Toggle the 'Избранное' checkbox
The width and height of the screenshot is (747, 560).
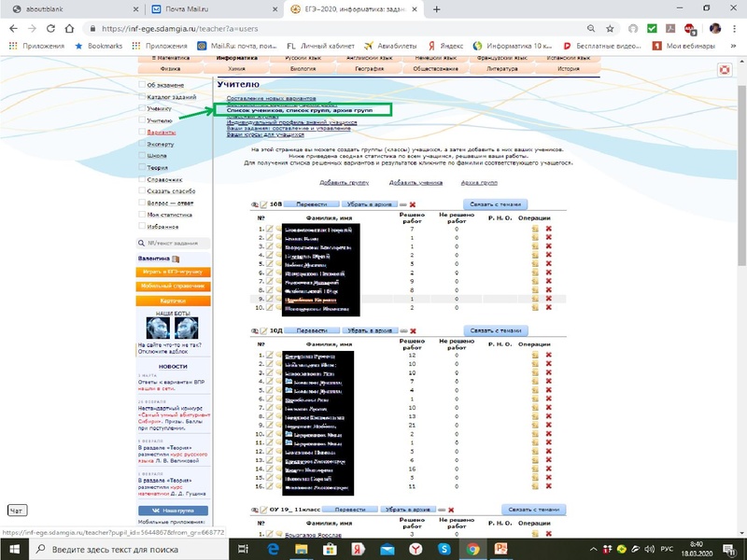142,226
